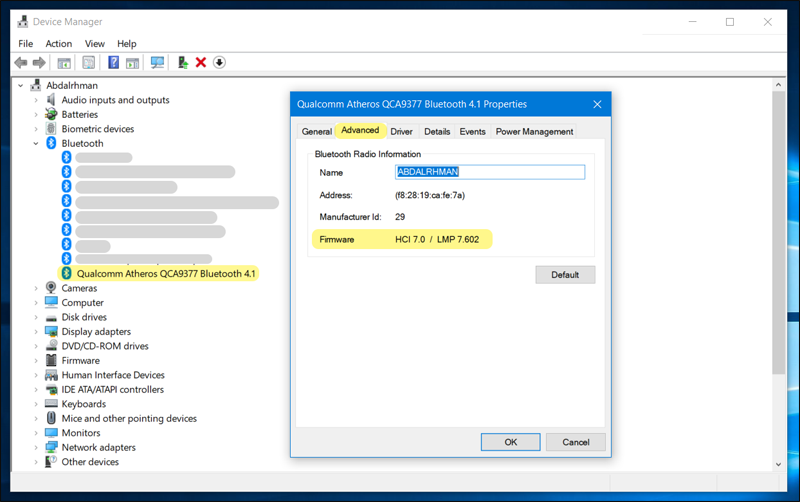This screenshot has width=800, height=502.
Task: Toggle the Show/Hide Console Tree toolbar icon
Action: click(x=64, y=63)
